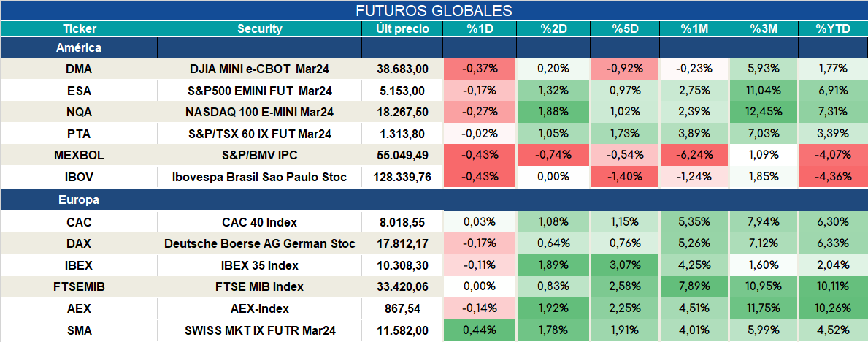Select the América section row
Viewport: 868px width, 342px height.
click(x=434, y=47)
